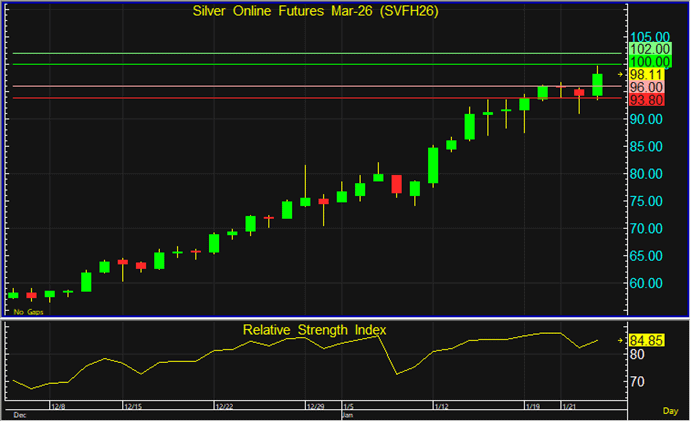The image size is (691, 422).
Task: Click the 105.00 price axis label
Action: point(649,37)
